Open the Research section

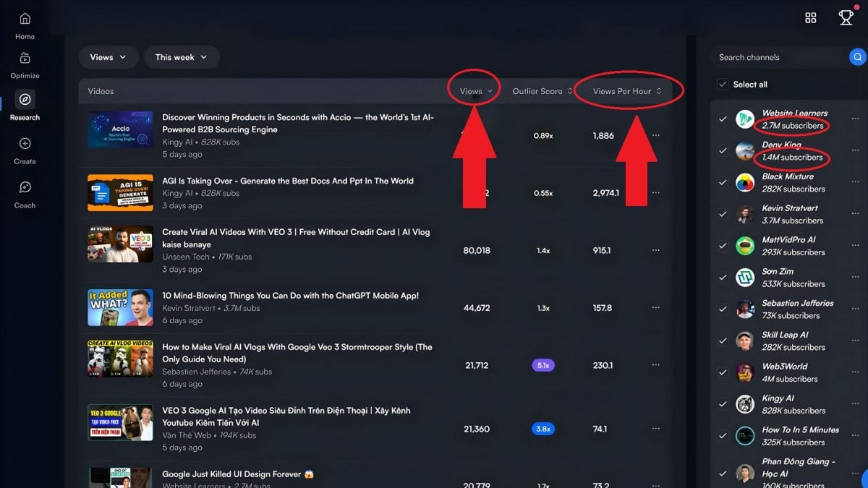(x=24, y=106)
